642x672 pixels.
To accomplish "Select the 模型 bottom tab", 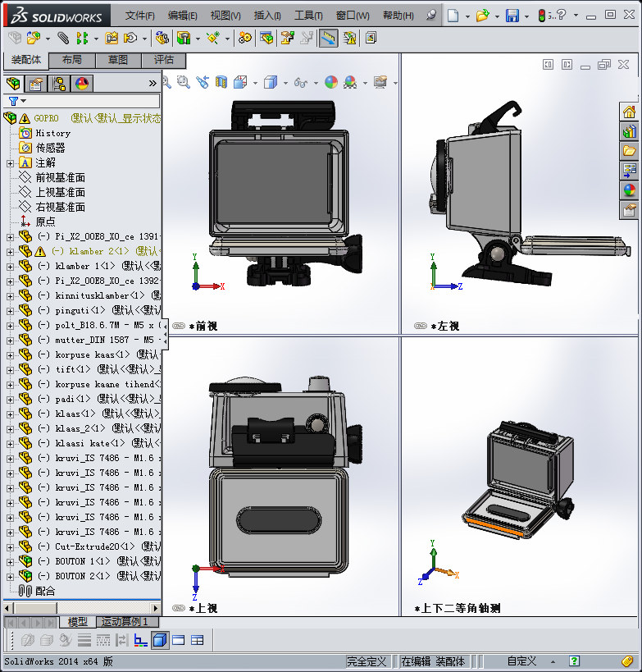I will pos(78,621).
